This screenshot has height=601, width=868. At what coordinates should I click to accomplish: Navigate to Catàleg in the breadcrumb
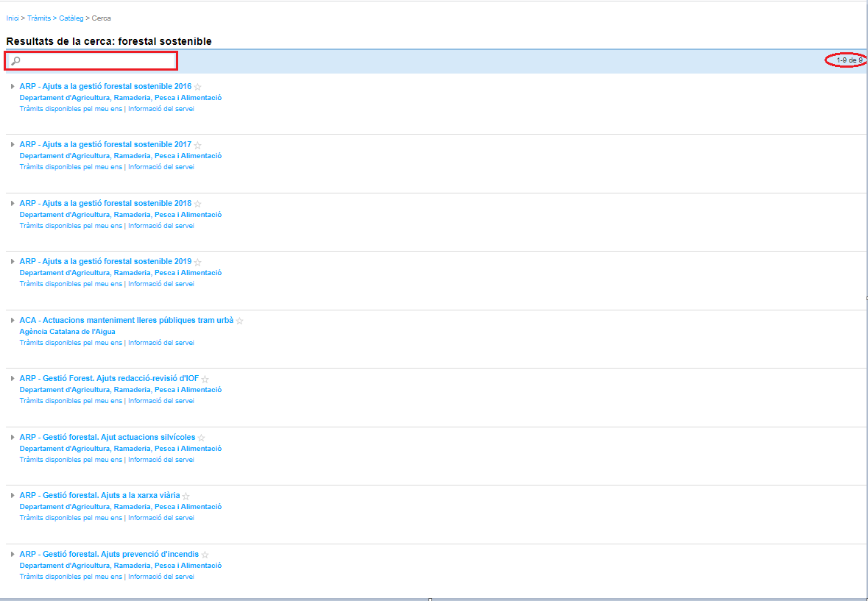coord(71,18)
